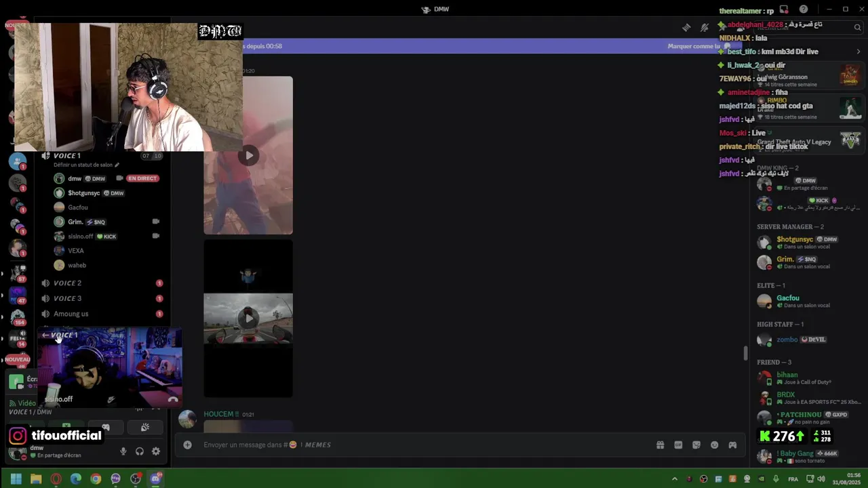868x488 pixels.
Task: Click the plus attachment button
Action: [187, 445]
